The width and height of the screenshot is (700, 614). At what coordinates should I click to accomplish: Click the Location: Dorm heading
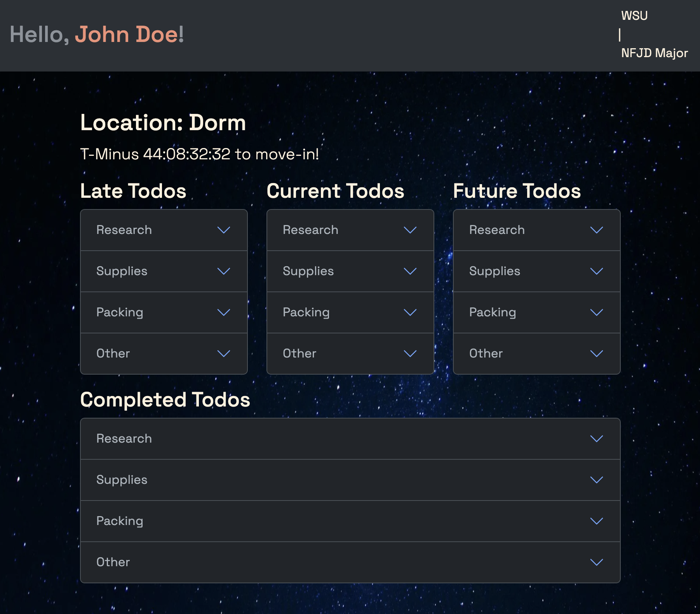point(163,122)
